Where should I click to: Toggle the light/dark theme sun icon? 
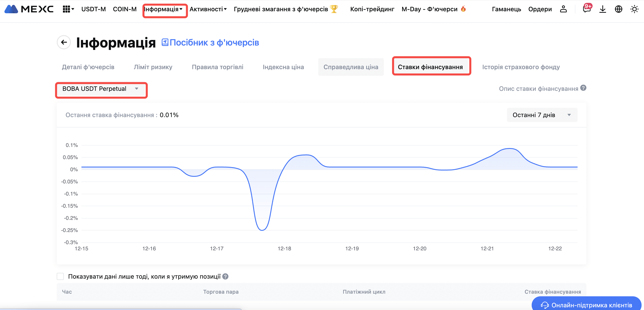coord(634,9)
